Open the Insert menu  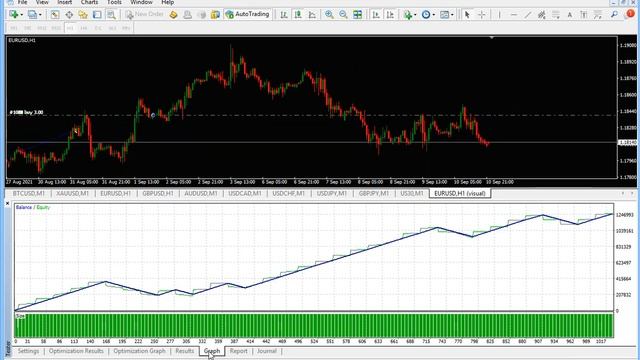tap(64, 2)
